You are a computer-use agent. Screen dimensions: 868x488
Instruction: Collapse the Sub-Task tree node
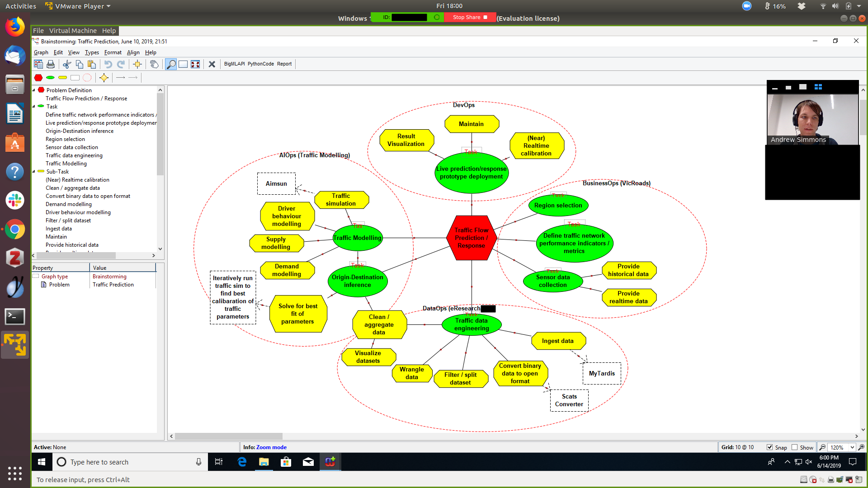pyautogui.click(x=34, y=171)
